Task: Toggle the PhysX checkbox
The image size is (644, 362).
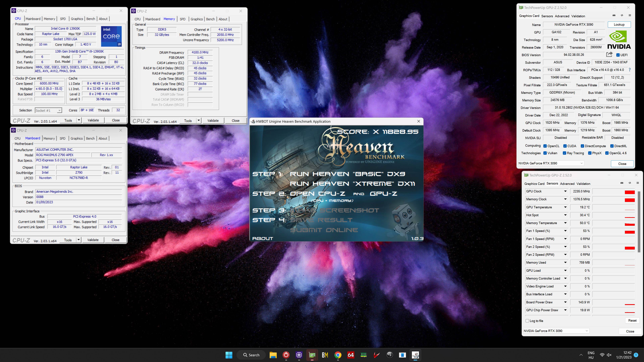Action: click(590, 153)
